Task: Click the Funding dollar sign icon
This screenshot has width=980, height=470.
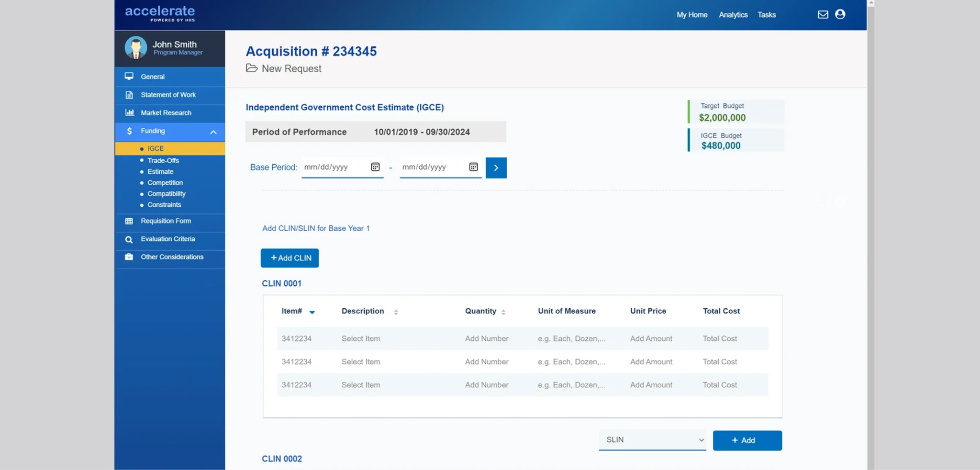Action: pos(129,131)
